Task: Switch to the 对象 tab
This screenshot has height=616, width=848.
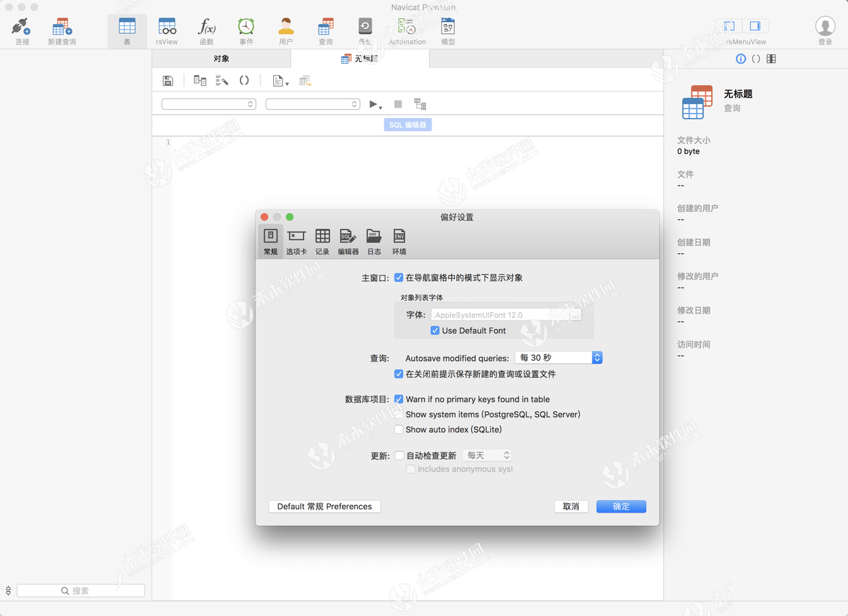Action: pyautogui.click(x=221, y=59)
